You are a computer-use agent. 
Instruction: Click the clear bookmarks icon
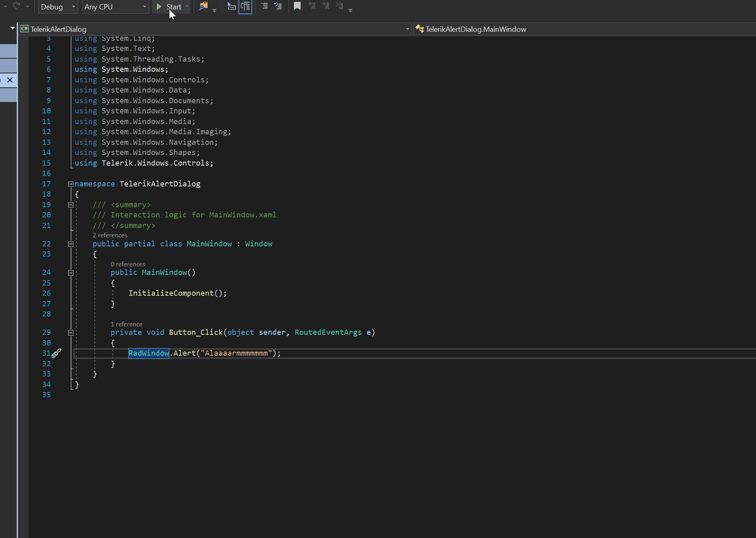point(339,6)
